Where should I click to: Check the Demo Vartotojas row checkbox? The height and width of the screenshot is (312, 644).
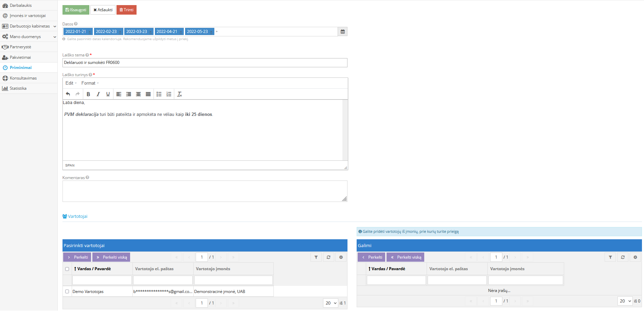tap(67, 292)
